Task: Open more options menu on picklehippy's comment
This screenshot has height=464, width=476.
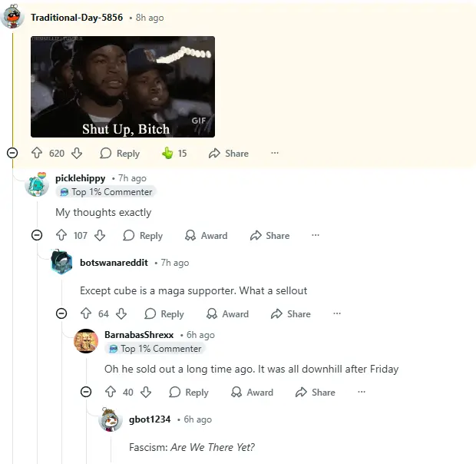Action: 315,236
